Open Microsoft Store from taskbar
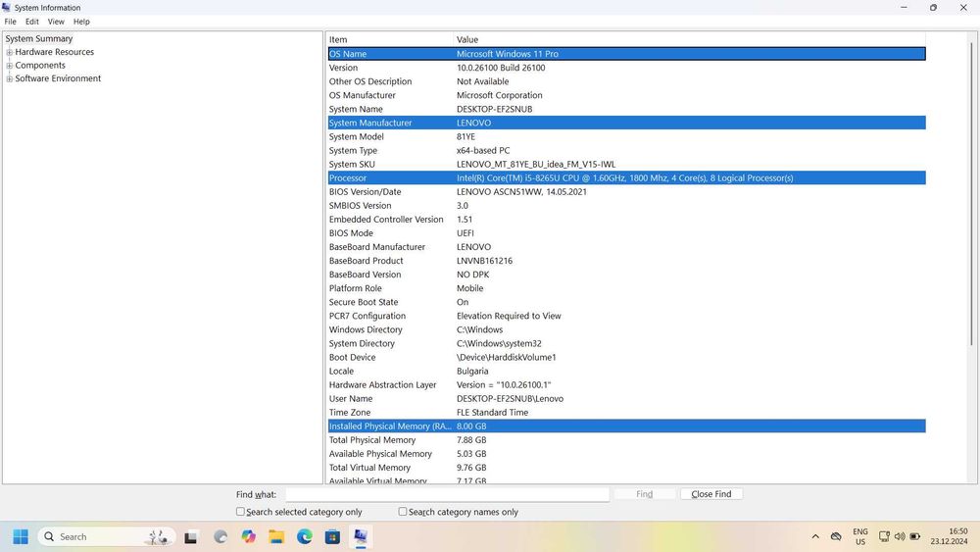 click(332, 536)
